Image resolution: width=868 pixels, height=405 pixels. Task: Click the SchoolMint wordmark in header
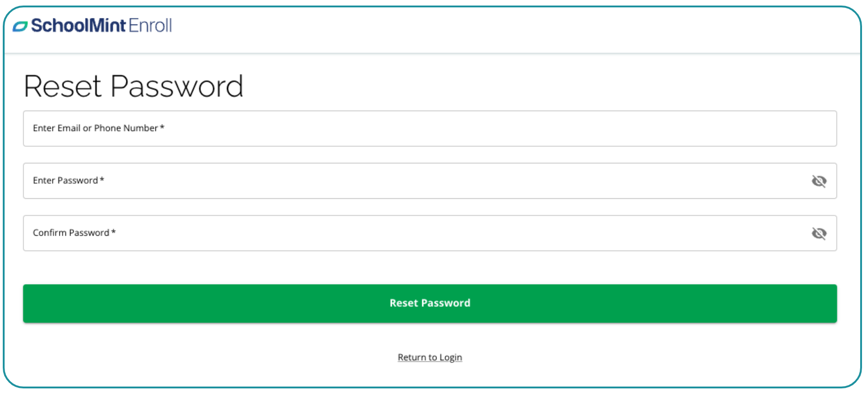(x=78, y=25)
